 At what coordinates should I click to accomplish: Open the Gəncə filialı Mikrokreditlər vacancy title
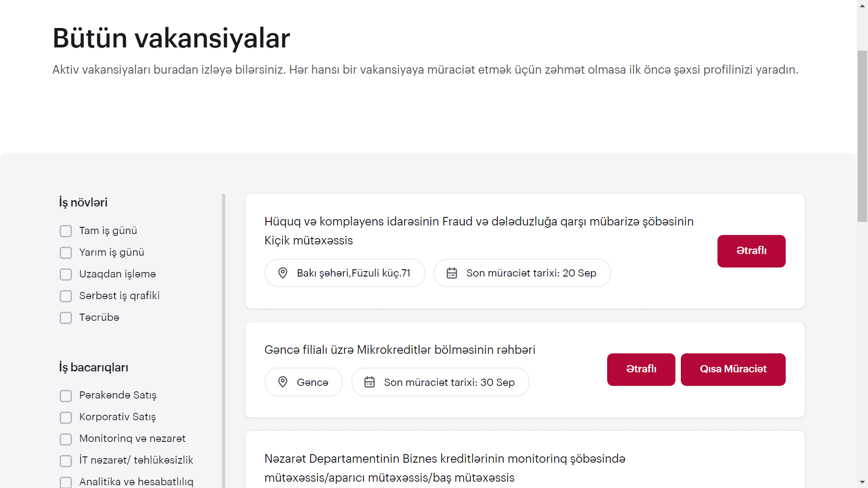(x=400, y=350)
